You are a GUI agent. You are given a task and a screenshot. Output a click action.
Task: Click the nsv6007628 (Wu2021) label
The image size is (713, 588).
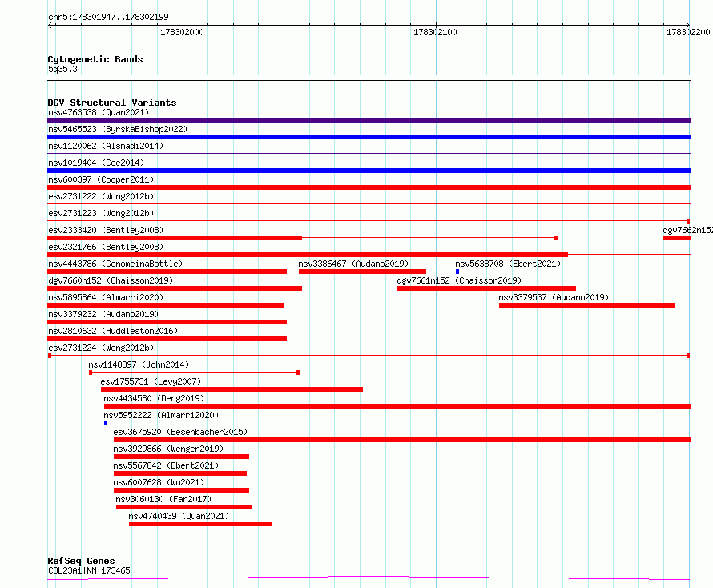coord(159,482)
